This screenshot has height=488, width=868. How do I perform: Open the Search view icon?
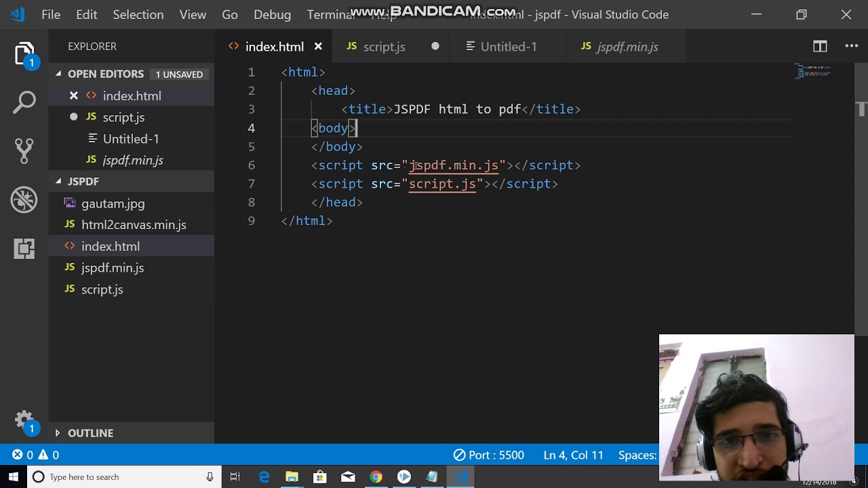coord(24,102)
